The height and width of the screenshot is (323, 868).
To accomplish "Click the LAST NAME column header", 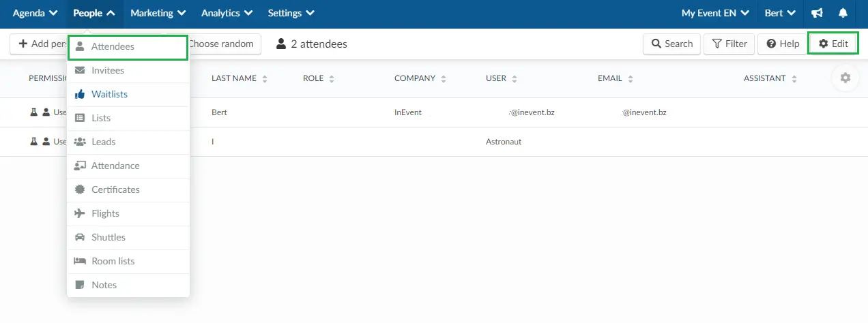I will point(234,78).
